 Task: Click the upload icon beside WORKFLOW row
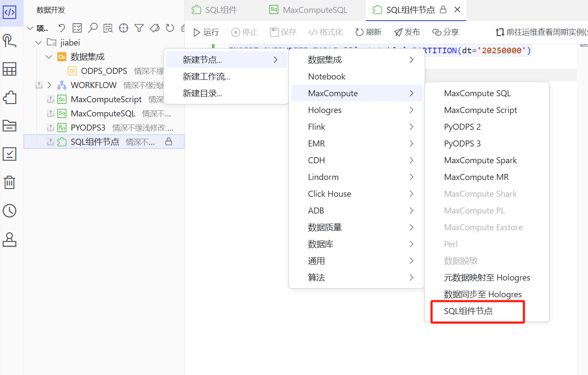(39, 85)
